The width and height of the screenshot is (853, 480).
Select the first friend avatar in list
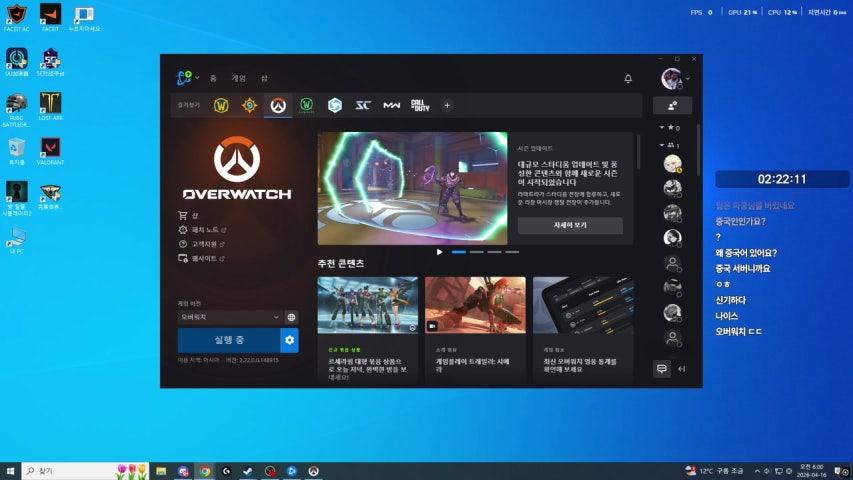tap(672, 163)
